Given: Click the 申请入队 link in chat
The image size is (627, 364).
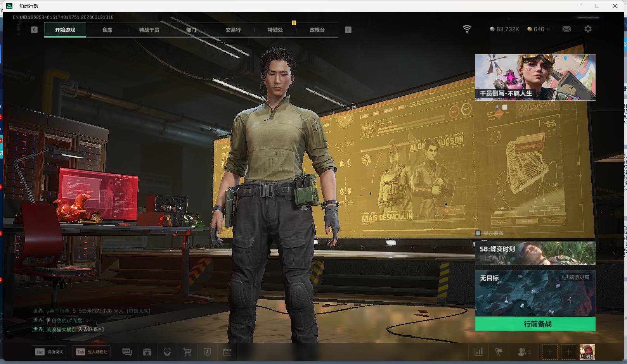Looking at the screenshot, I should point(139,311).
